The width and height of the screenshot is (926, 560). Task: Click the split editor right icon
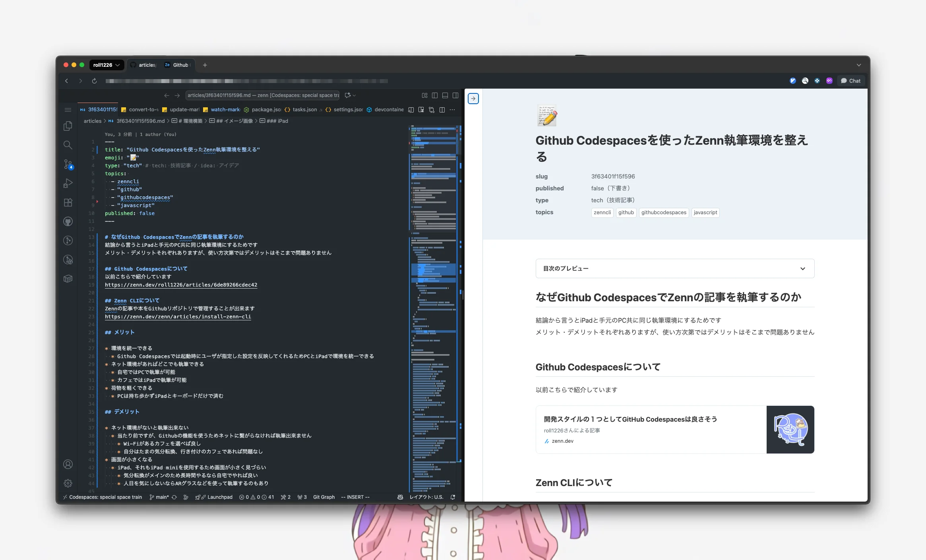coord(442,110)
